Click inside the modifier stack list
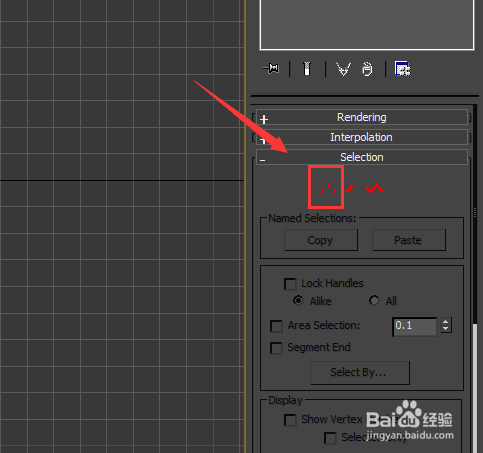This screenshot has height=453, width=483. (x=367, y=24)
